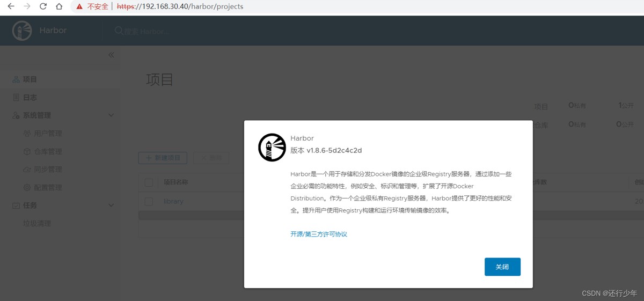The width and height of the screenshot is (644, 301).
Task: Open the library project link
Action: [173, 202]
